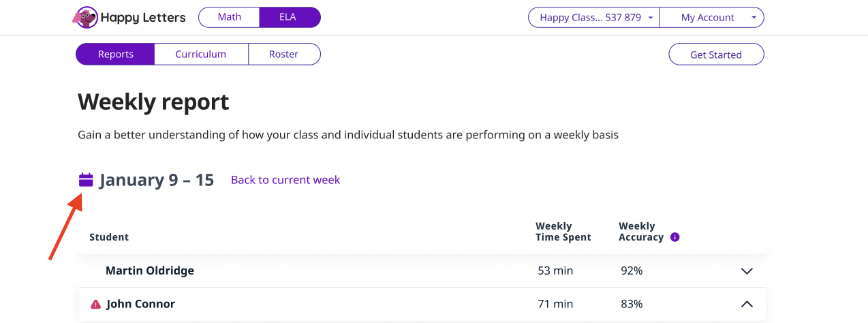
Task: Collapse John Connor's row details
Action: pyautogui.click(x=747, y=304)
